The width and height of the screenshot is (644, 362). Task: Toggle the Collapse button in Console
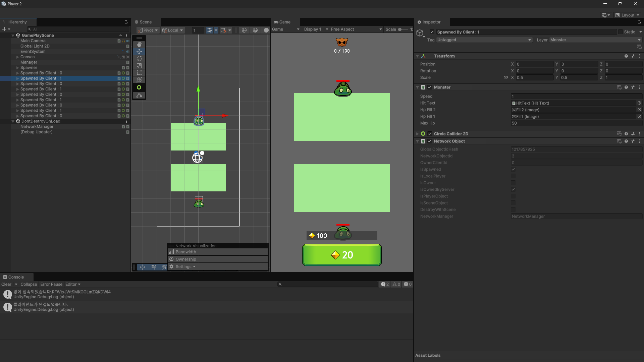coord(29,284)
